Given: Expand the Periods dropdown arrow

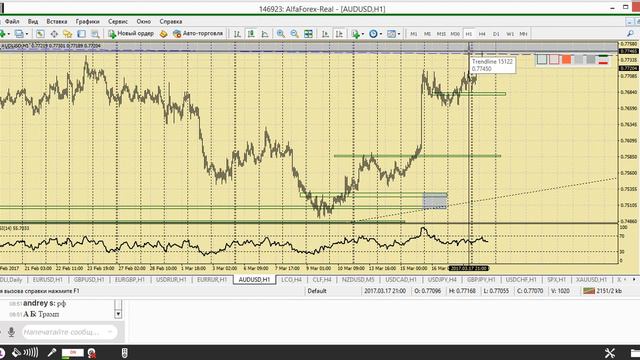Looking at the screenshot, I should pos(380,34).
